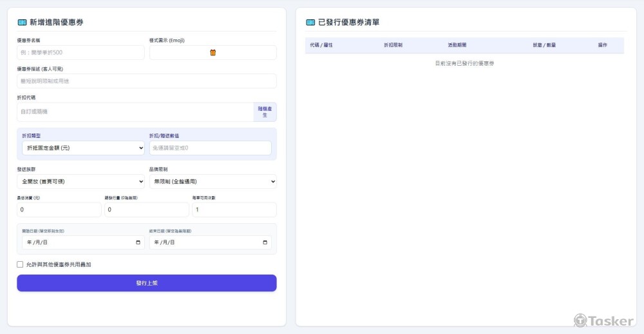Open the 發送族群 audience dropdown

80,181
